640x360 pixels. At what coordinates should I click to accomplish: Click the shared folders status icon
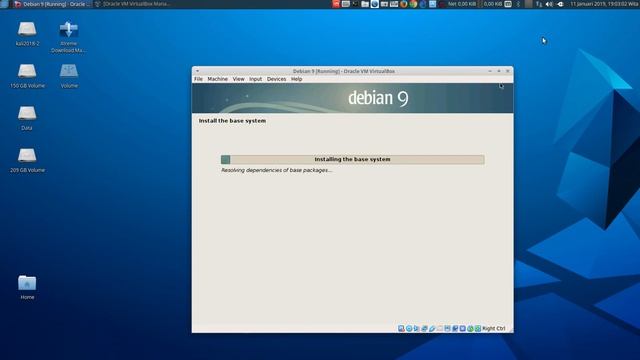440,328
